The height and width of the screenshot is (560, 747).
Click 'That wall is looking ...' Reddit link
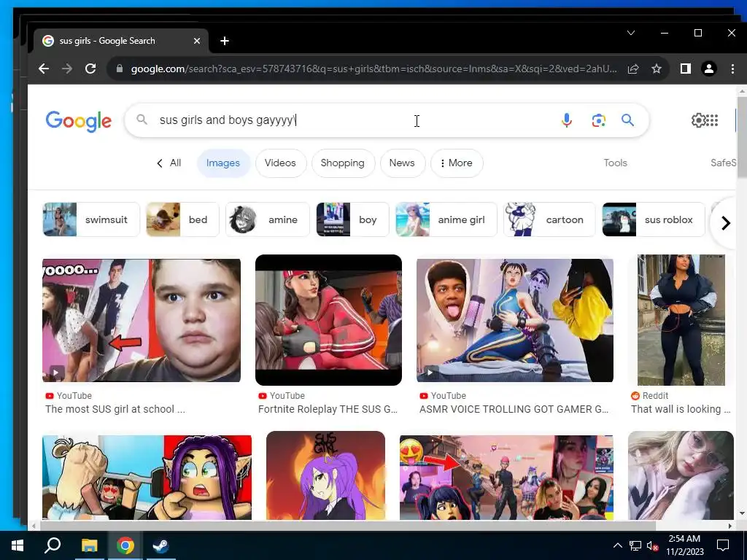click(681, 409)
